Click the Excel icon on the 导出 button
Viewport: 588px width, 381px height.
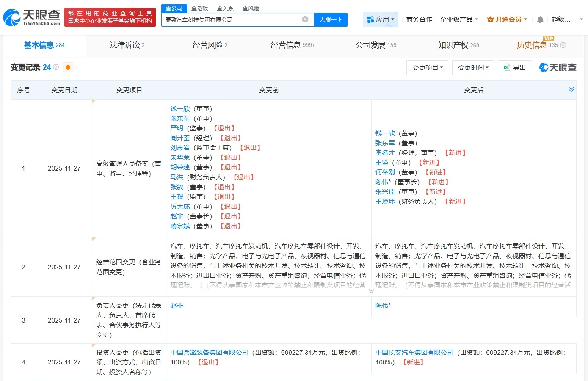pyautogui.click(x=507, y=67)
